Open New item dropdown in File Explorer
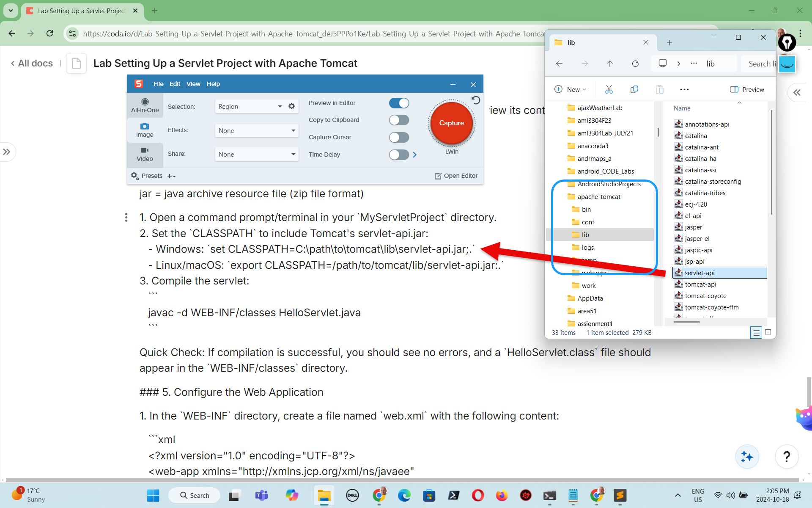 coord(570,89)
